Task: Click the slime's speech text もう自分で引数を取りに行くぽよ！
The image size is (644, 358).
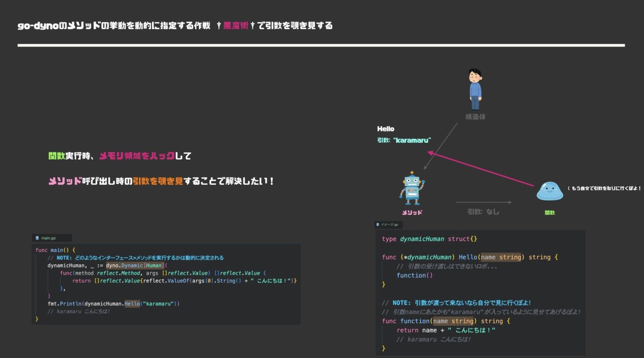Action: coord(606,188)
